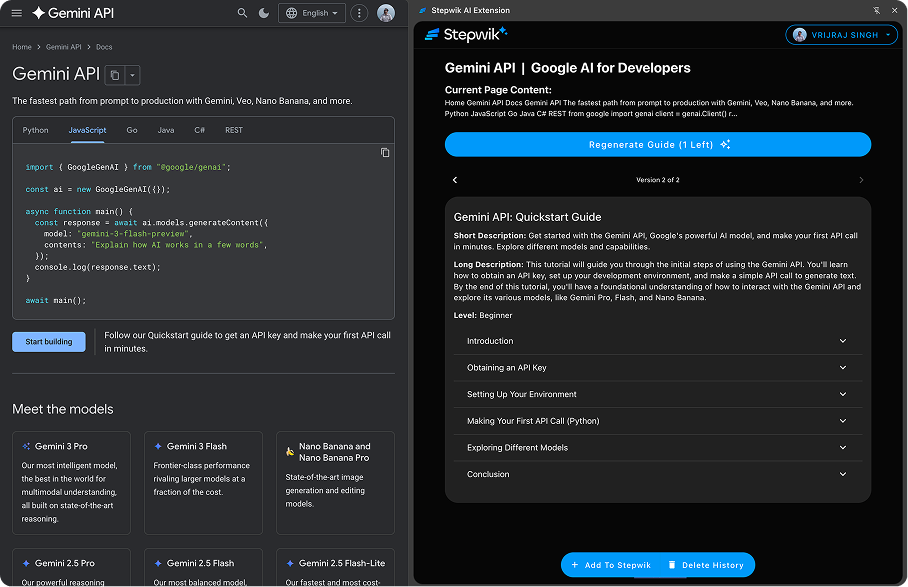Screen dimensions: 908x587
Task: Toggle dark mode moon icon
Action: (x=264, y=13)
